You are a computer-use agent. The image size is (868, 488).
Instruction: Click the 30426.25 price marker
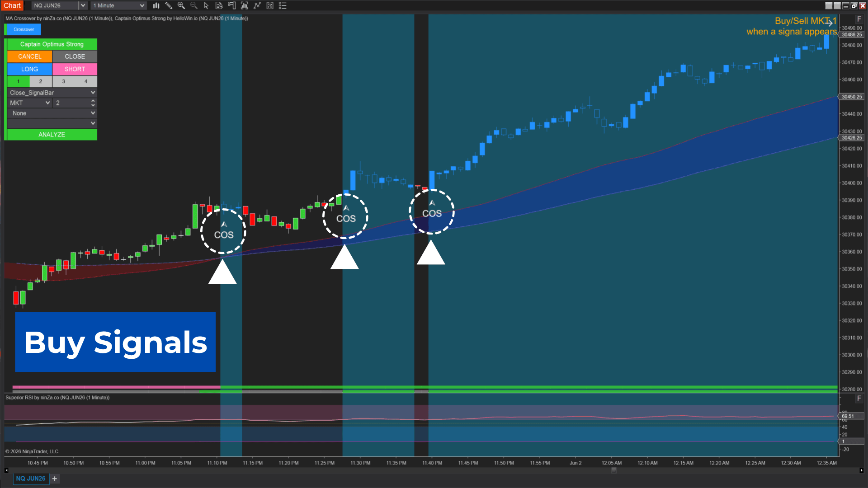(x=852, y=138)
